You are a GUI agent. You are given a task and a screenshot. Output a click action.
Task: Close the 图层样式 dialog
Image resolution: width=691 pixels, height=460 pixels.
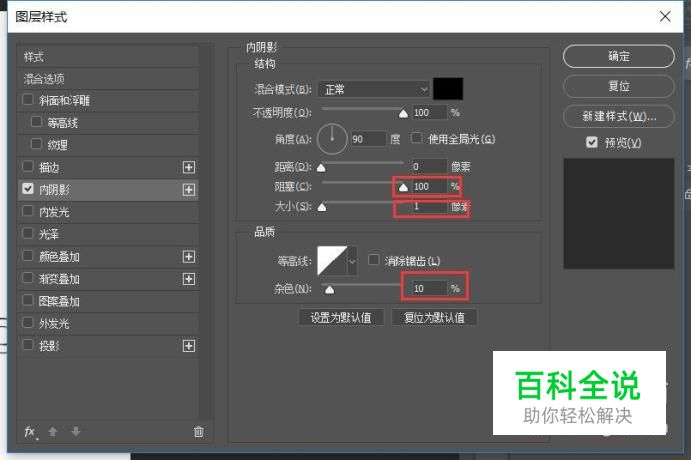click(x=665, y=17)
